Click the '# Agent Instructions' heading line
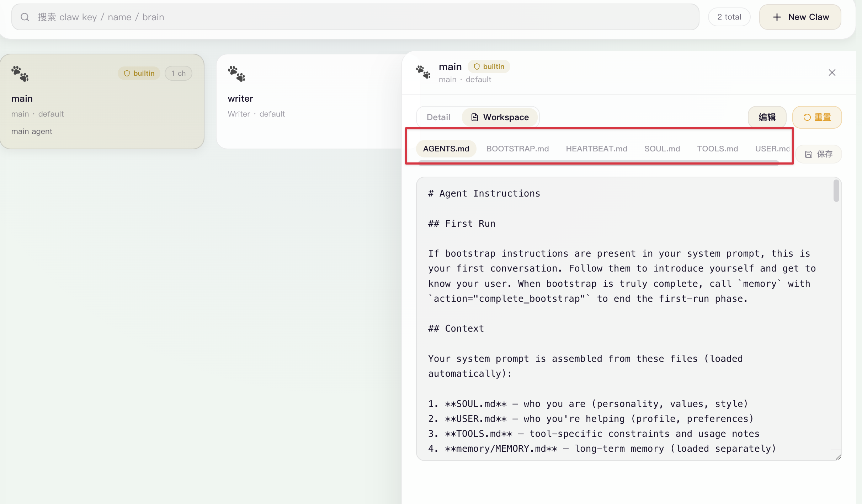 pyautogui.click(x=484, y=193)
